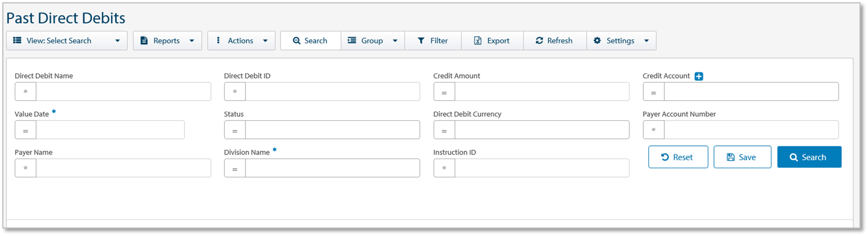Click the equals operator icon for Credit Amount
Viewport: 868px width, 236px height.
pyautogui.click(x=444, y=92)
